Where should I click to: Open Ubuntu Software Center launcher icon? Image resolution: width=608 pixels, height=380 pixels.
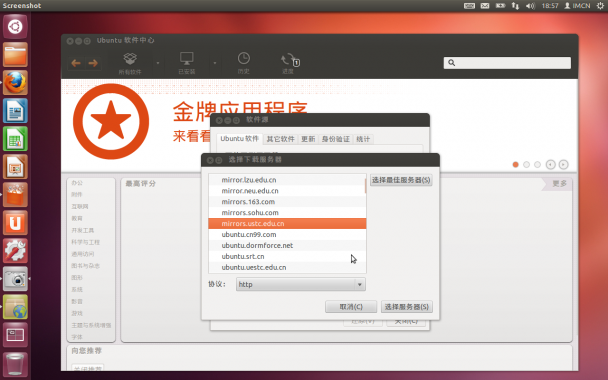(x=15, y=195)
